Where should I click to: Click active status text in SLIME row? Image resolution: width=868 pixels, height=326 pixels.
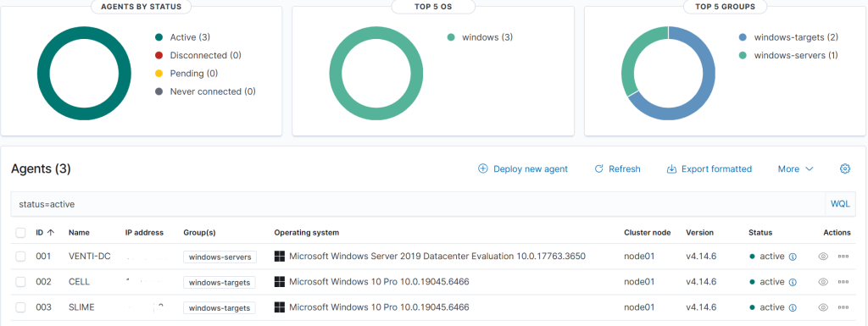coord(771,307)
